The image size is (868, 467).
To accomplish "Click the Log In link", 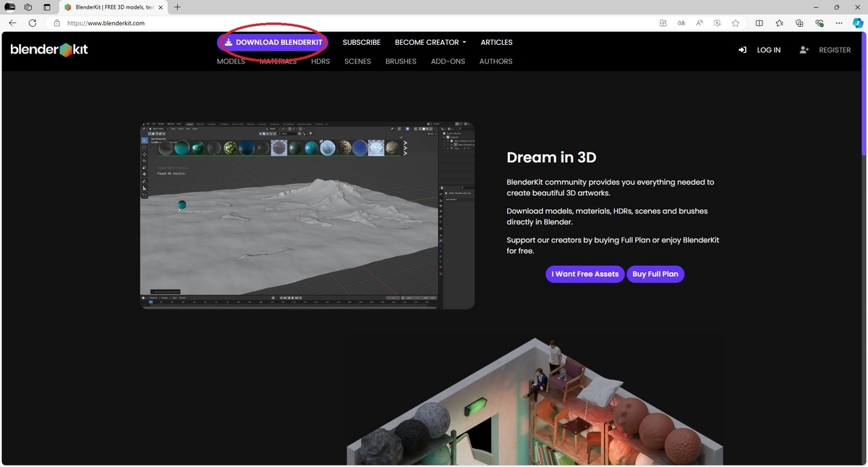I will coord(768,50).
